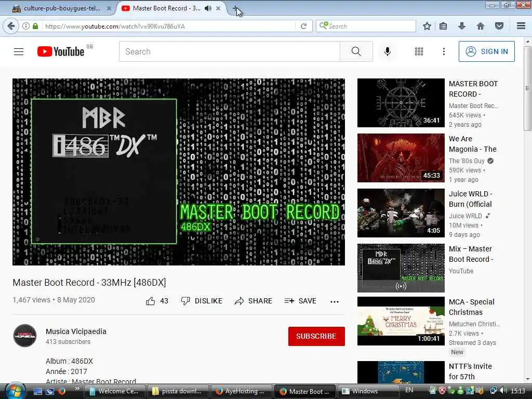Viewport: 532px width, 399px height.
Task: Open more actions ellipsis below the video
Action: click(335, 302)
